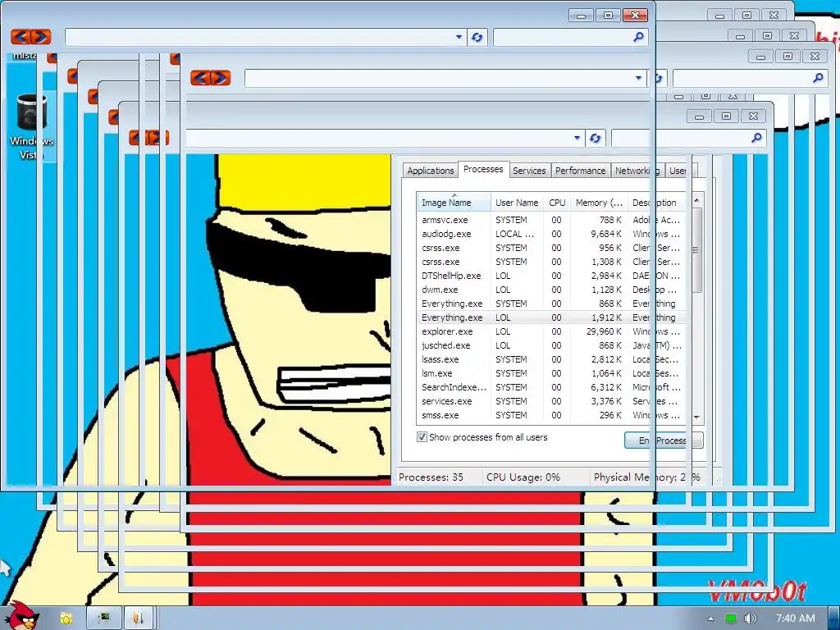The width and height of the screenshot is (840, 630).
Task: Click the process list scrollbar up arrow
Action: click(x=696, y=200)
